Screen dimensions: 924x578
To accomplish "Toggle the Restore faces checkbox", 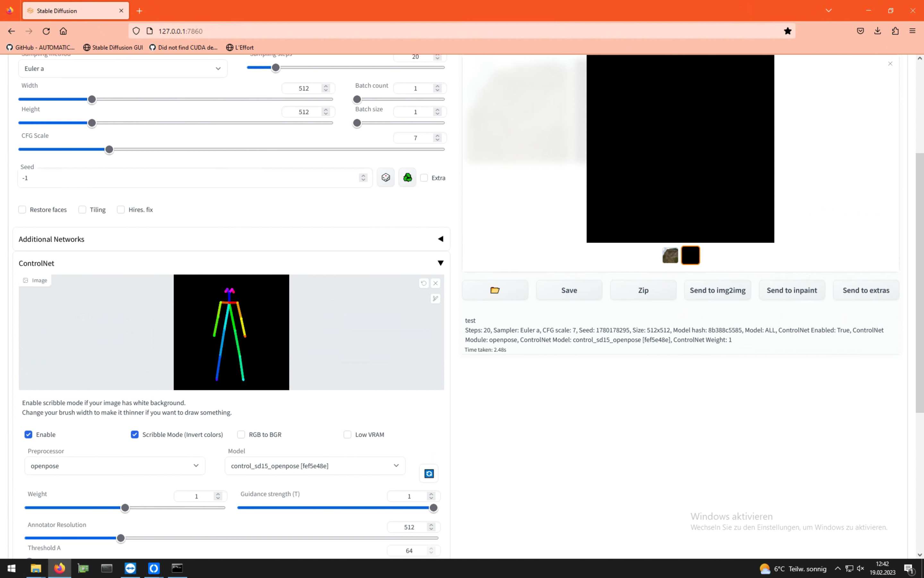I will (x=22, y=209).
